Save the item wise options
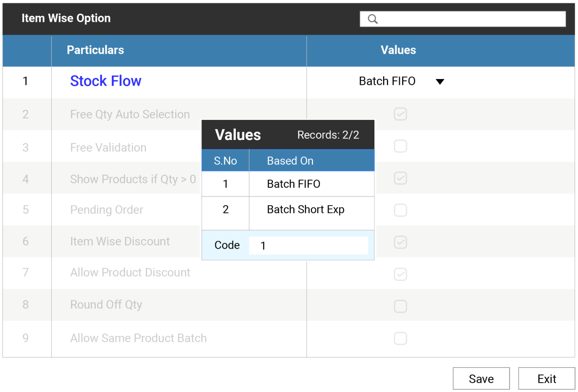The width and height of the screenshot is (578, 392). point(481,379)
